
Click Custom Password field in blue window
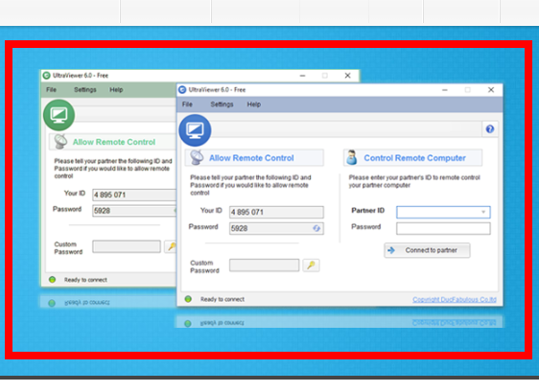(264, 265)
